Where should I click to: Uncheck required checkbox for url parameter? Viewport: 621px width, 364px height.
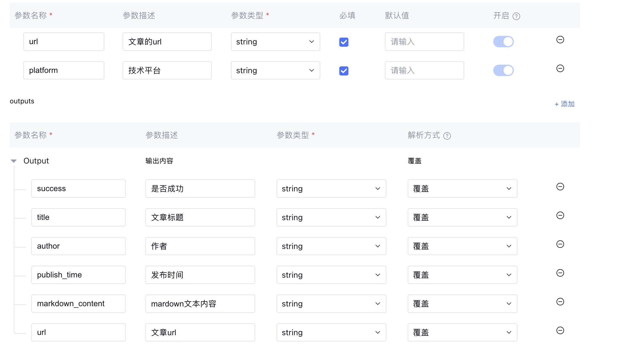(x=344, y=42)
